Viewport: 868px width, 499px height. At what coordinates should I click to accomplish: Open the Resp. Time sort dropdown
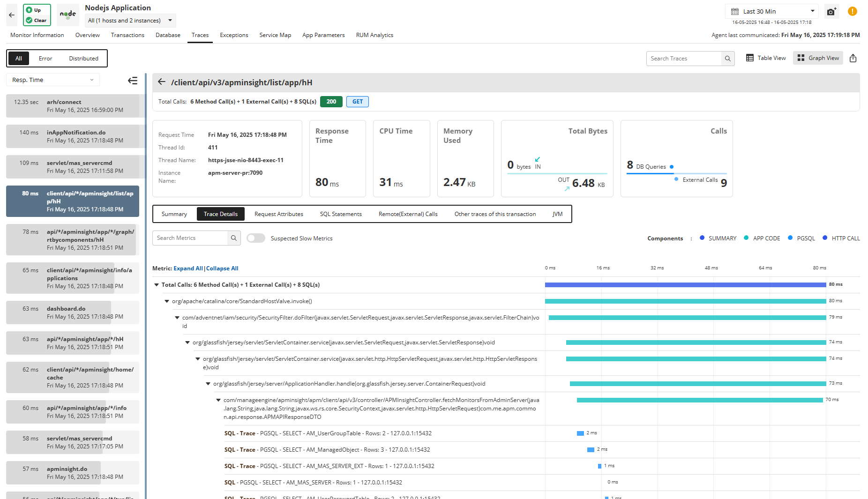[x=52, y=80]
